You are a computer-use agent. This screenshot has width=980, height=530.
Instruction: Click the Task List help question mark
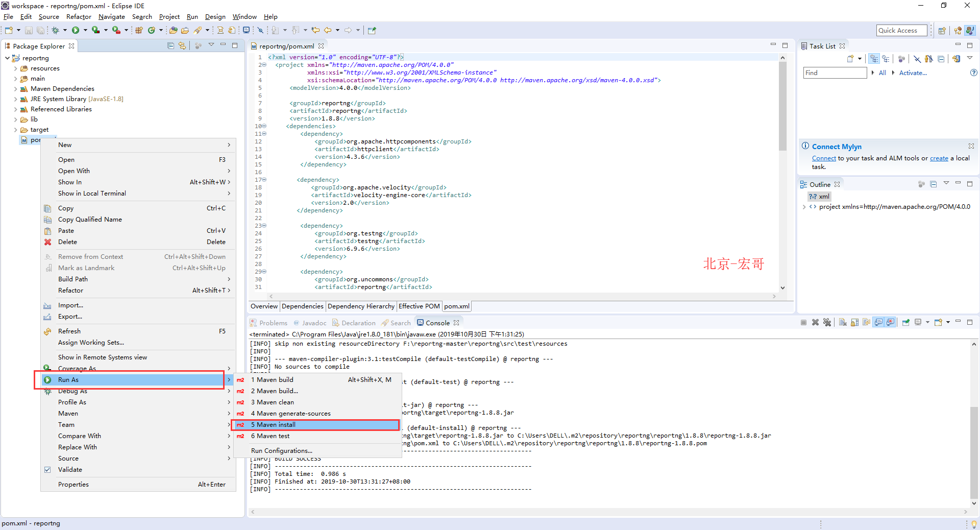(x=973, y=73)
